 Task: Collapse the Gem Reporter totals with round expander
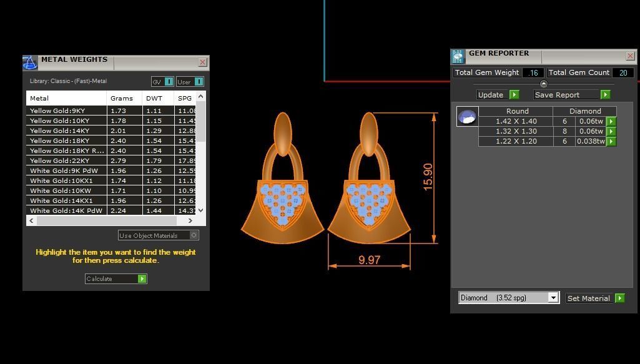pyautogui.click(x=543, y=84)
